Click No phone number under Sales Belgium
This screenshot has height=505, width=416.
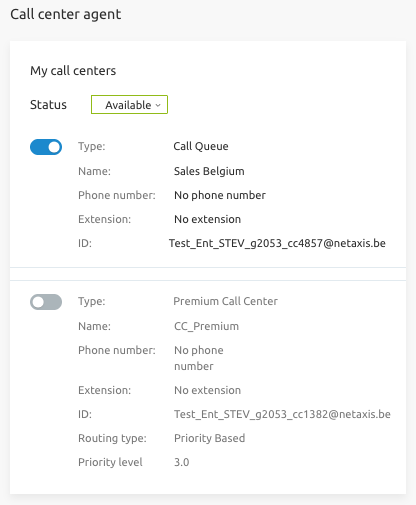(x=220, y=195)
